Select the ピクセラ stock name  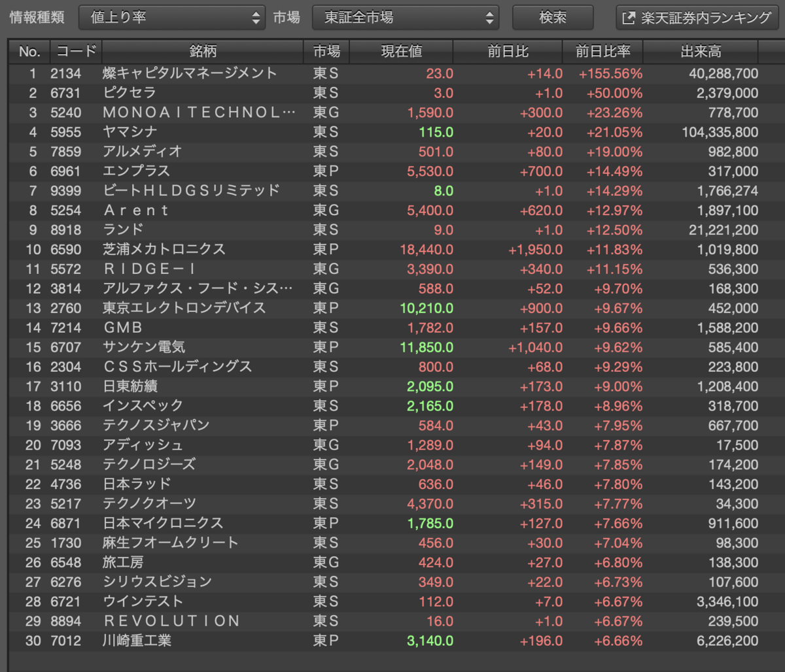tap(130, 93)
